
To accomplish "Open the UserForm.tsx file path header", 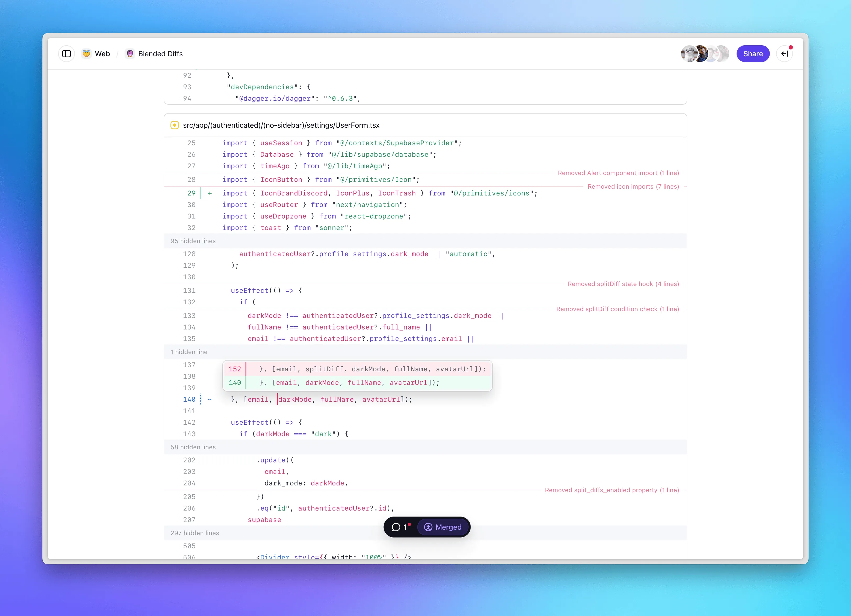I will (281, 125).
